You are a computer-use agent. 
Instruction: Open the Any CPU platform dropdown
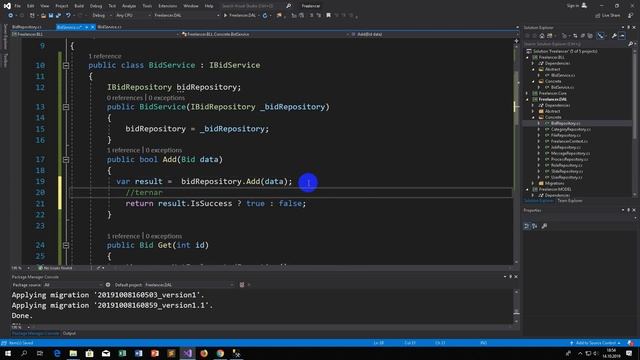click(133, 16)
